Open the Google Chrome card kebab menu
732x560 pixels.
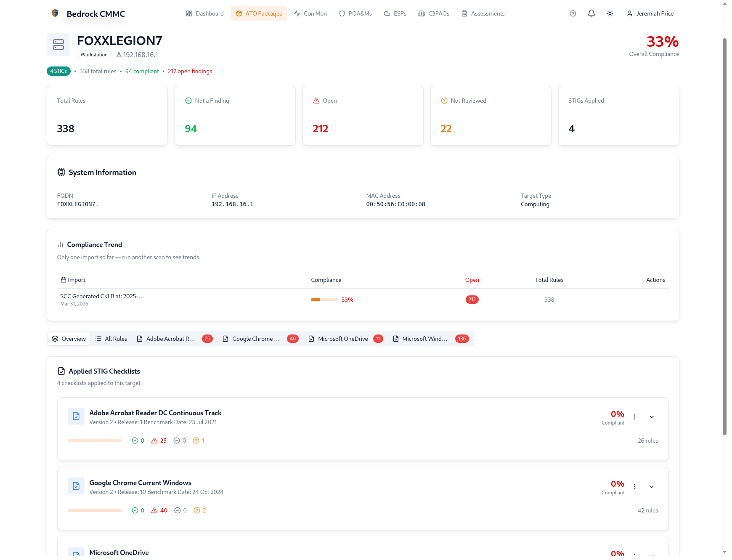tap(635, 487)
